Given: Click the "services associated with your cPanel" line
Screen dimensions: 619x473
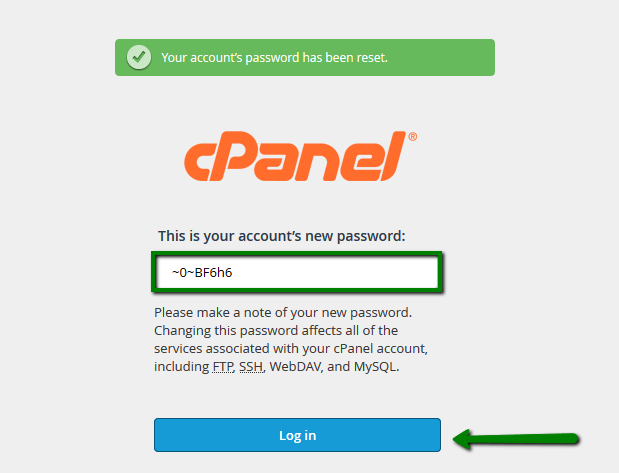Looking at the screenshot, I should pyautogui.click(x=297, y=348).
